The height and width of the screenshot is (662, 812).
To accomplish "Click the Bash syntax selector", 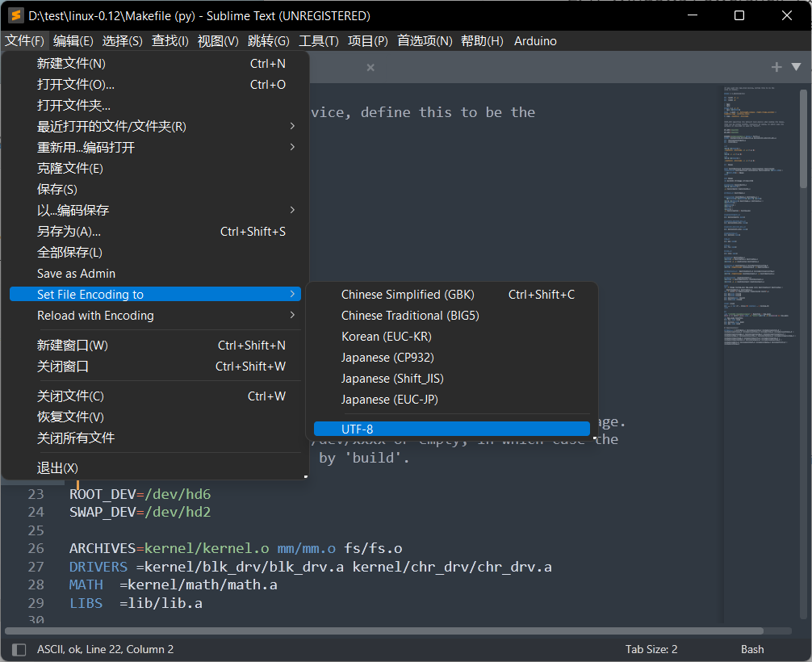I will [x=752, y=649].
